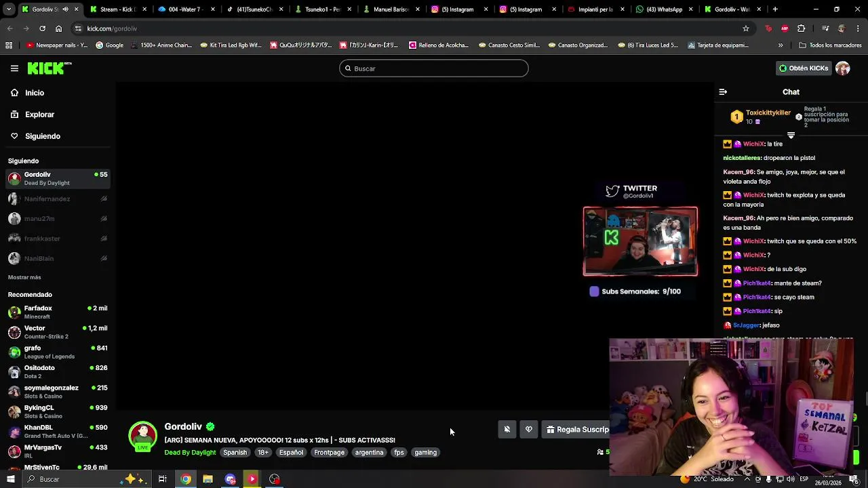The height and width of the screenshot is (488, 868).
Task: Open the tab search dropdown arrow
Action: 9,9
